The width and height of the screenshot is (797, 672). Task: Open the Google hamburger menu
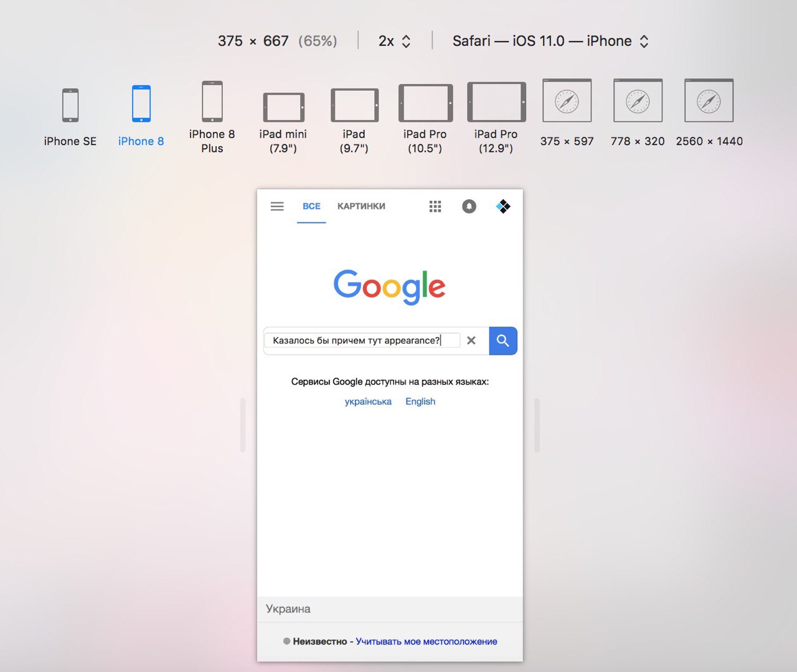pos(277,206)
